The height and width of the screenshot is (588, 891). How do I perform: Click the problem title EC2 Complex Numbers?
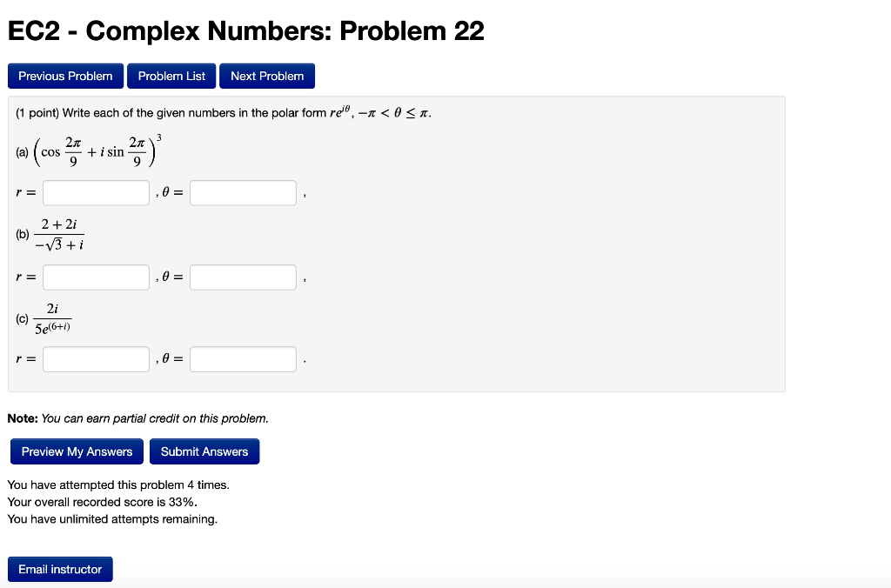(245, 31)
